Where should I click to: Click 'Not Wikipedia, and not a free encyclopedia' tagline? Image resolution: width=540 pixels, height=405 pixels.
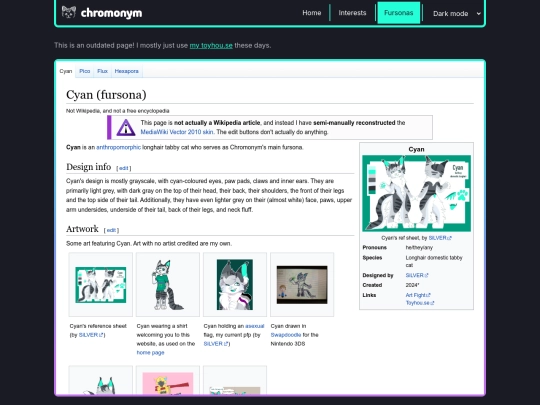click(118, 111)
